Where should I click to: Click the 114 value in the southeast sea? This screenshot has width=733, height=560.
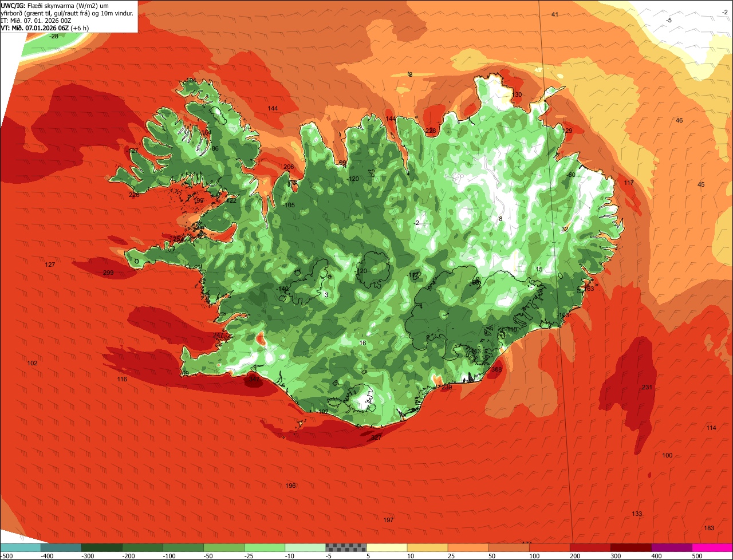click(x=711, y=428)
